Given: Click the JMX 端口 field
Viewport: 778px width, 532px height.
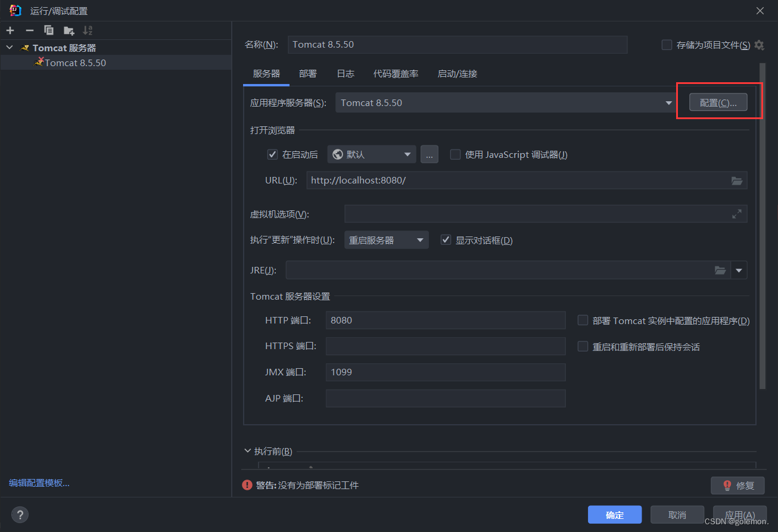Looking at the screenshot, I should [x=446, y=372].
